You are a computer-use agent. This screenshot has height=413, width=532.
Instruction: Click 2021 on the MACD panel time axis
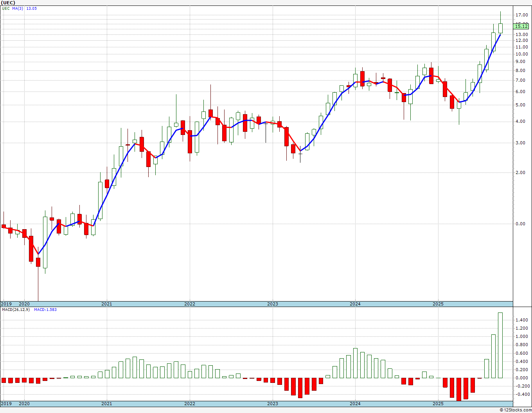pyautogui.click(x=106, y=404)
